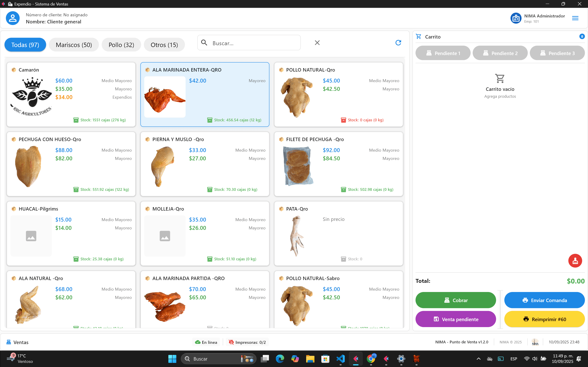
Task: Open Google Chrome from the taskbar
Action: (371, 359)
